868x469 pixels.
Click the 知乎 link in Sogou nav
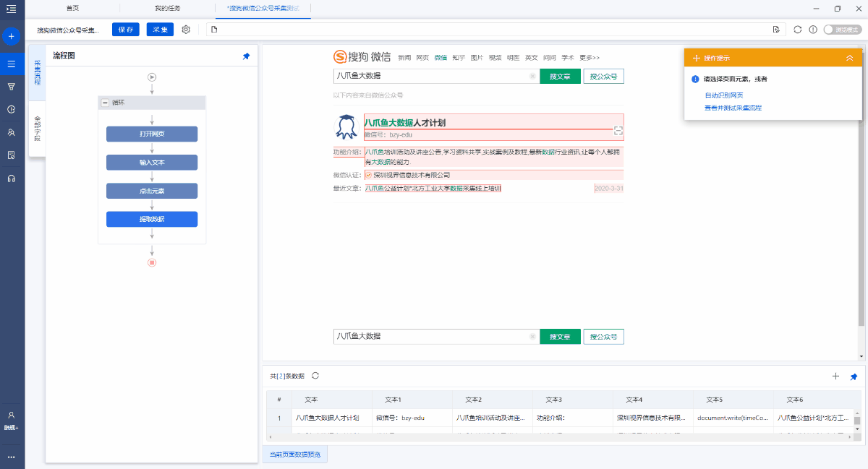[459, 58]
